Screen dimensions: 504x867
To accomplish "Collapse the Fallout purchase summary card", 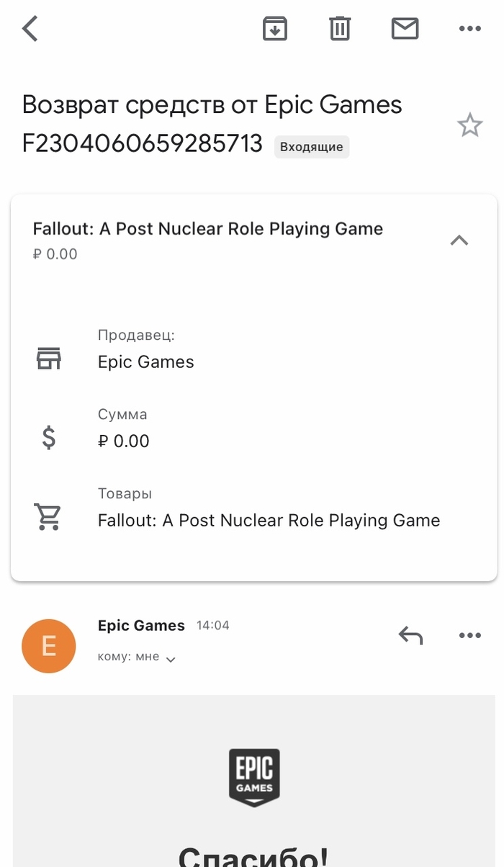I will click(x=459, y=241).
